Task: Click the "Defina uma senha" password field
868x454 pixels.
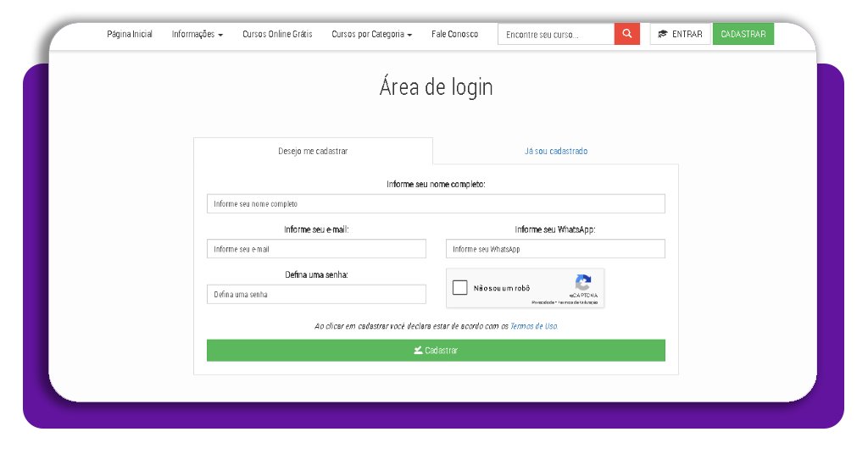Action: pyautogui.click(x=316, y=295)
